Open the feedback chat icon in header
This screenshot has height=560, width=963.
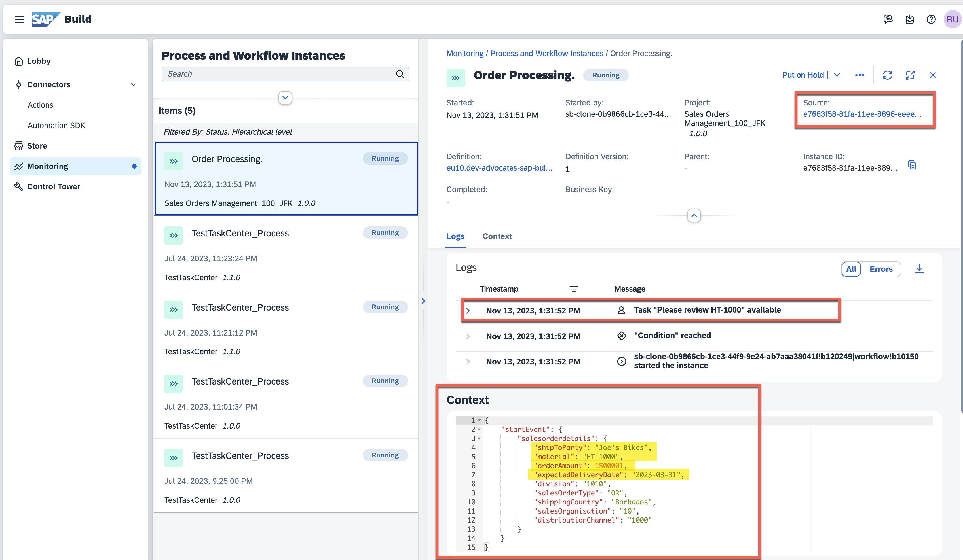(888, 19)
